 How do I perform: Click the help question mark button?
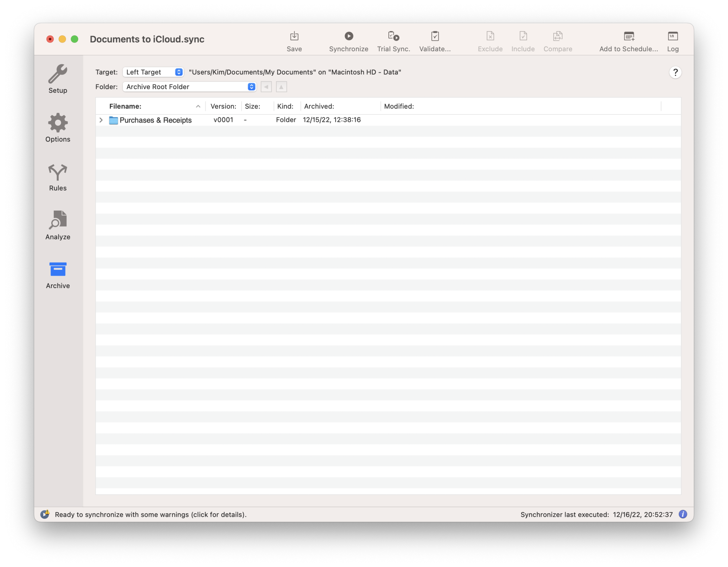(x=675, y=72)
